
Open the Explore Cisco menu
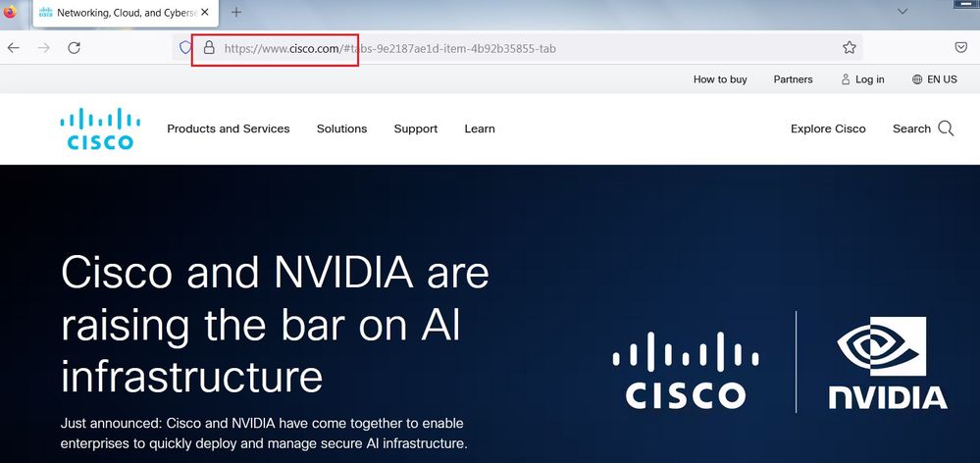(828, 129)
